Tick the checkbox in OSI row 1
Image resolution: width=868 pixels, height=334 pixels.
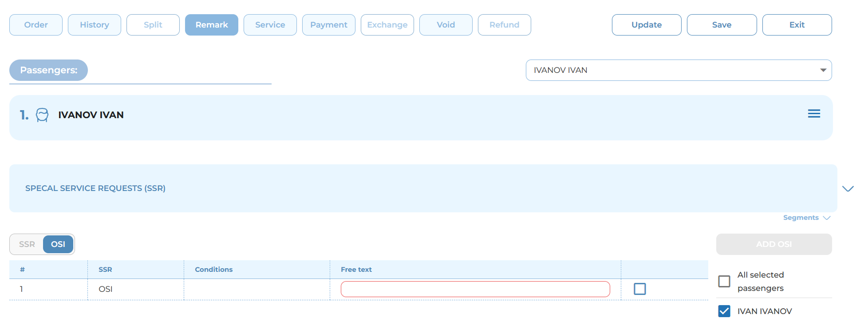tap(639, 289)
